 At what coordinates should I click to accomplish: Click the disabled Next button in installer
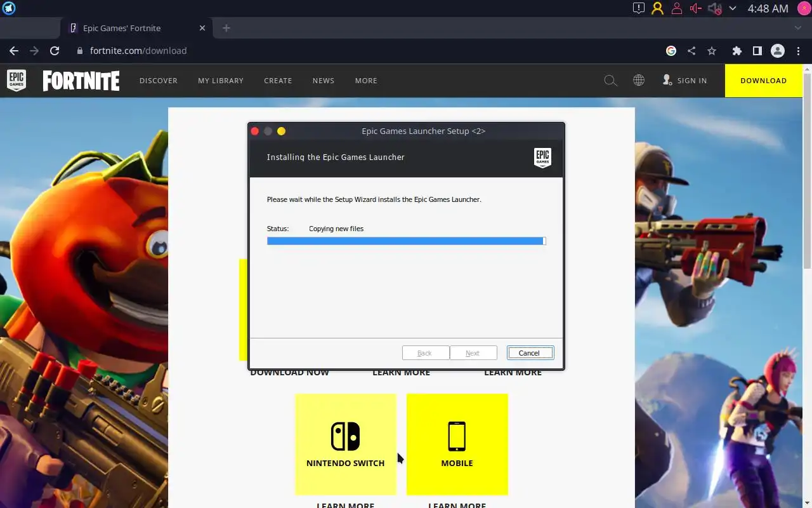pos(473,353)
